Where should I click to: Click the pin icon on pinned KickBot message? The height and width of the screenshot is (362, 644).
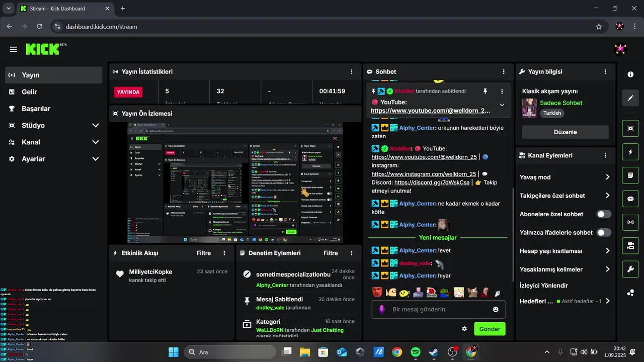485,91
